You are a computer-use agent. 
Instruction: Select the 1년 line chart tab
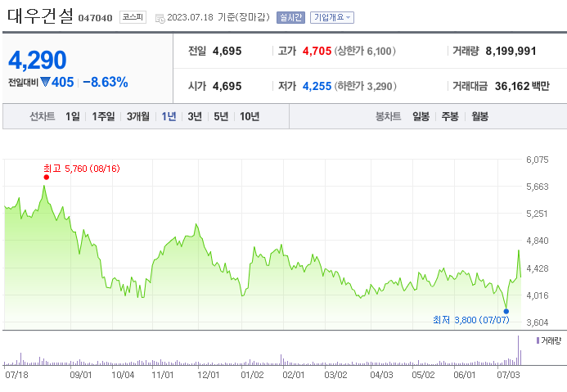169,116
